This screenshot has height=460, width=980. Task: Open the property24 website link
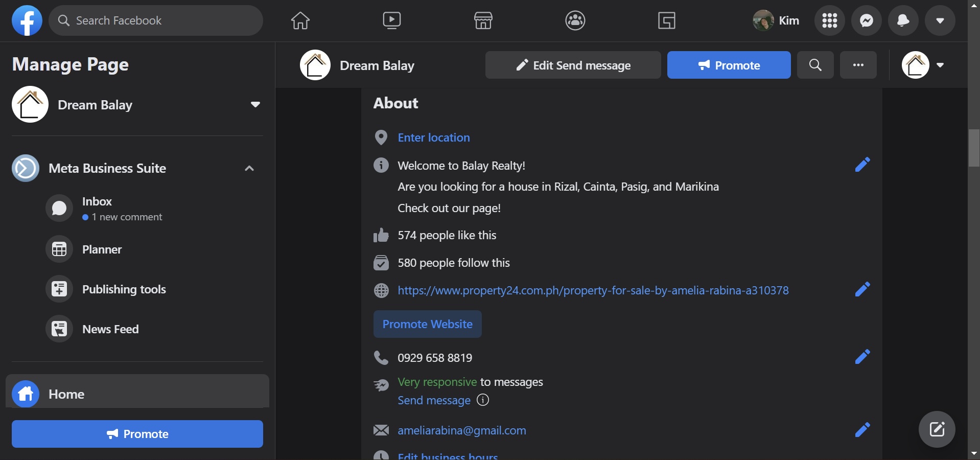(x=593, y=290)
